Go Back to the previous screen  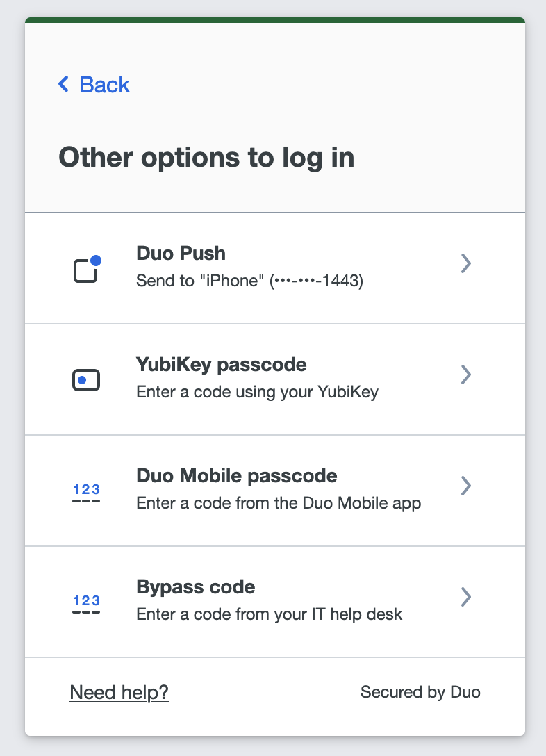click(x=104, y=85)
